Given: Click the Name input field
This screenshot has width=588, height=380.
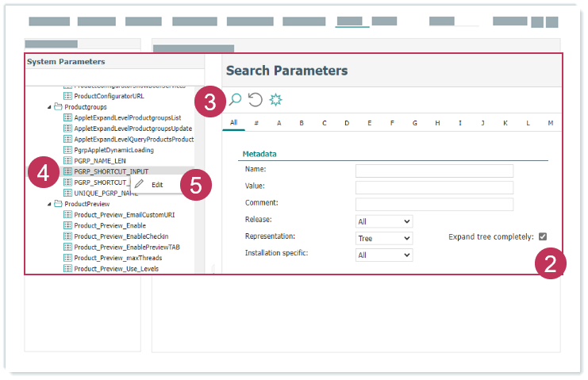Looking at the screenshot, I should (x=434, y=171).
